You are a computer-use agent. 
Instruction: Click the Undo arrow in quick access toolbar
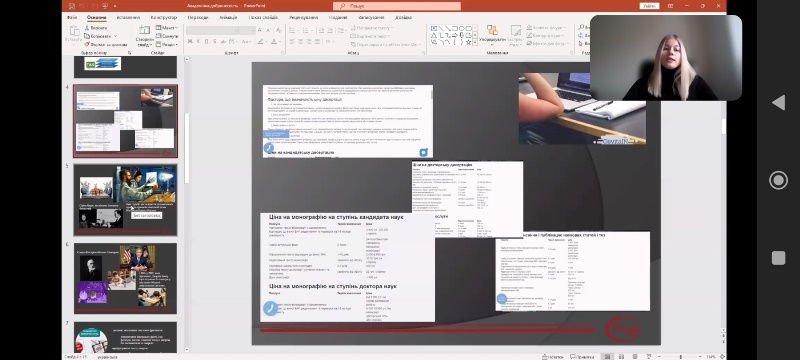point(82,6)
